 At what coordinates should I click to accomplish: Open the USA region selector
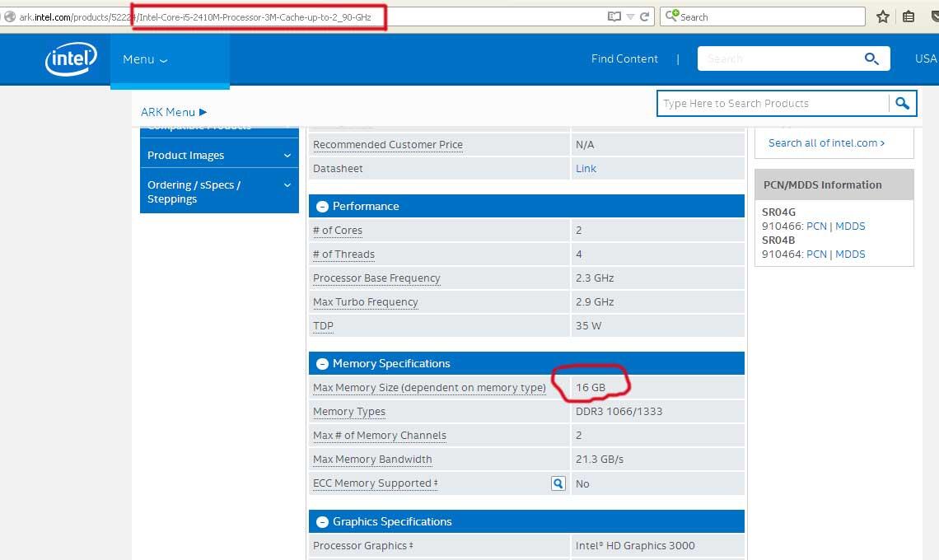pos(926,58)
